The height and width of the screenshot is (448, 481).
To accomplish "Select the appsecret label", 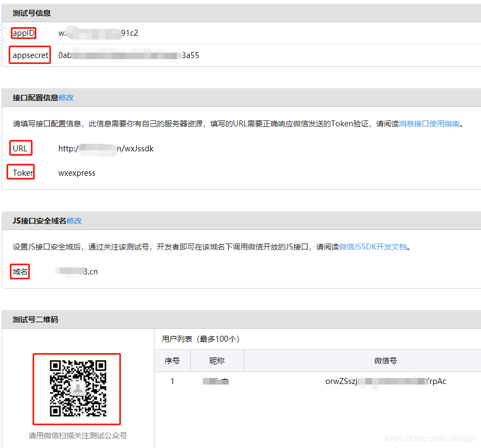I will (30, 55).
